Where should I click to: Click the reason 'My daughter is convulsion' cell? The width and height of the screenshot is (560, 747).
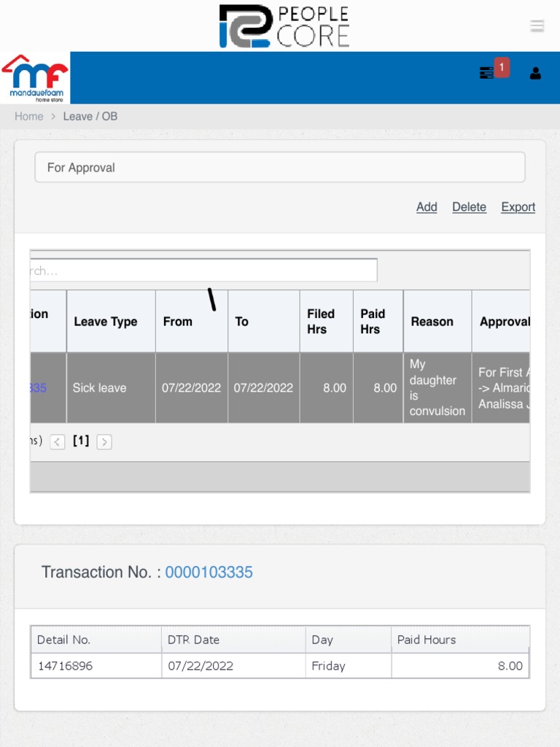[437, 388]
